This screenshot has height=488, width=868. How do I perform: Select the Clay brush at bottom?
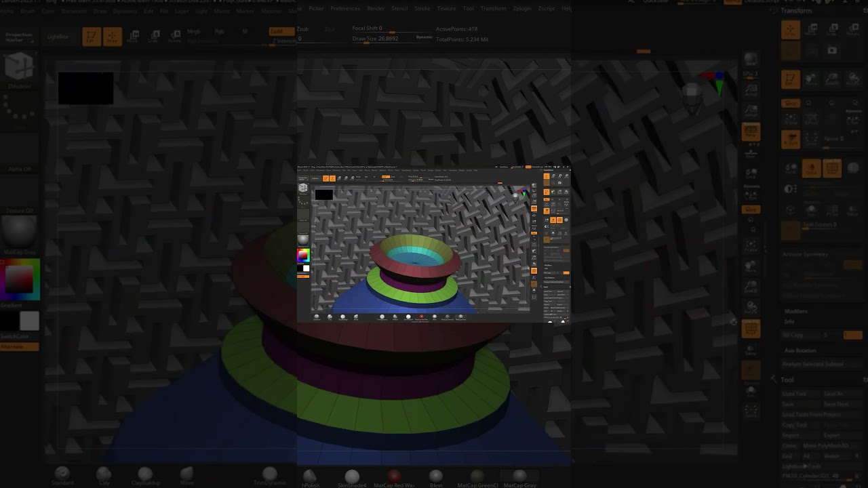tap(104, 476)
